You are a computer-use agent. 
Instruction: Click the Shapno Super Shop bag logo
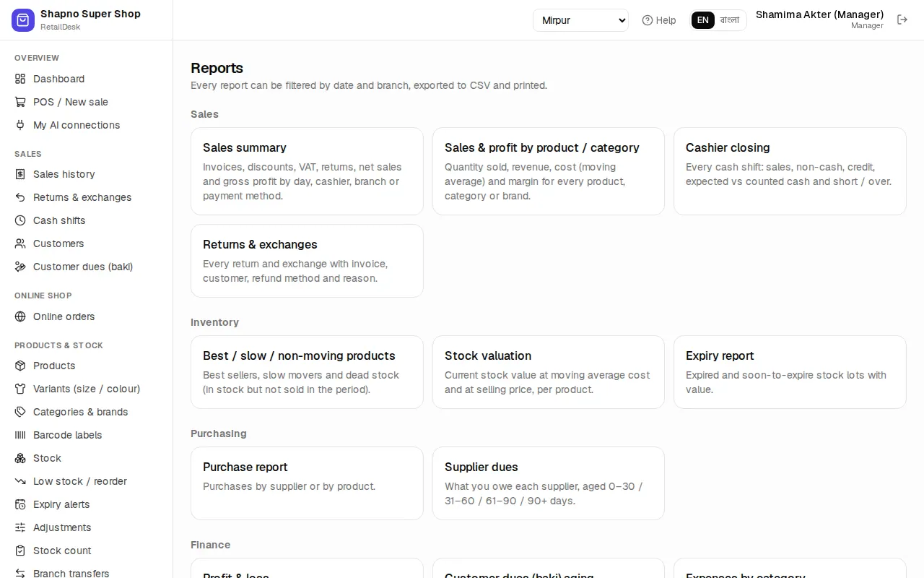click(23, 20)
